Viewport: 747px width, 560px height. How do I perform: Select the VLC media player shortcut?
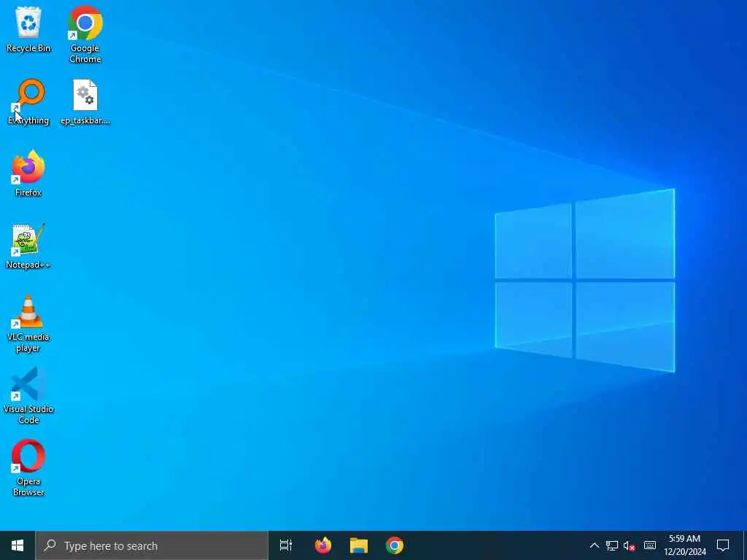28,324
